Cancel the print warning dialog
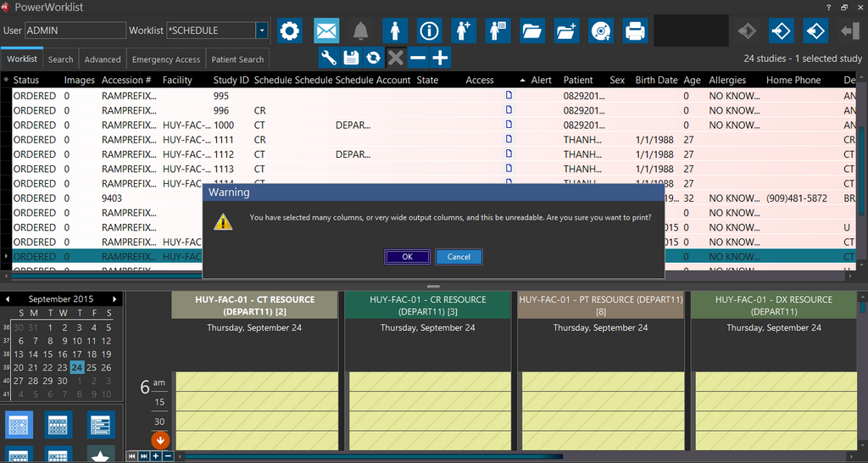Viewport: 868px width, 463px height. [459, 257]
